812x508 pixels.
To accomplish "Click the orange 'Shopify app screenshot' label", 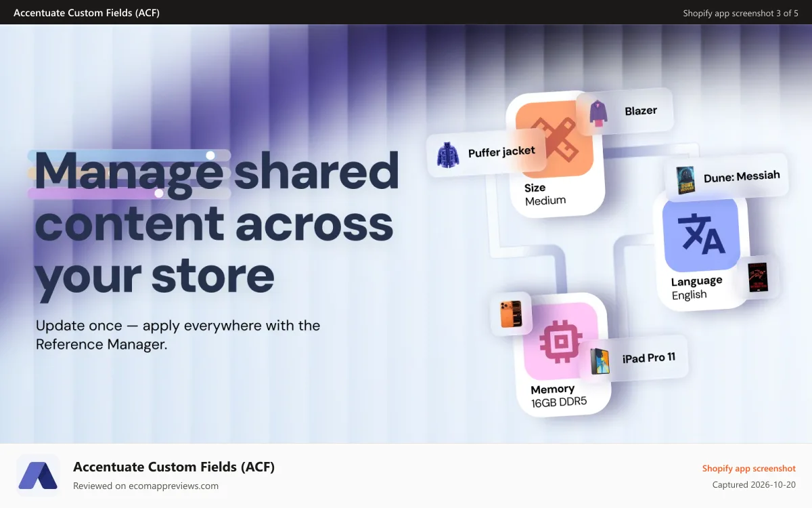I will click(x=748, y=468).
